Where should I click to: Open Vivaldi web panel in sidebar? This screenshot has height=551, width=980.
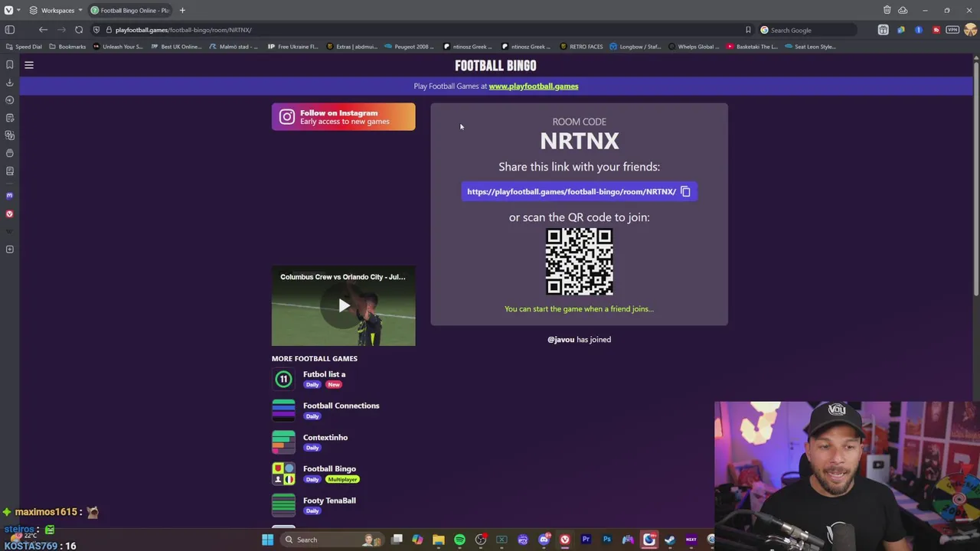[9, 214]
